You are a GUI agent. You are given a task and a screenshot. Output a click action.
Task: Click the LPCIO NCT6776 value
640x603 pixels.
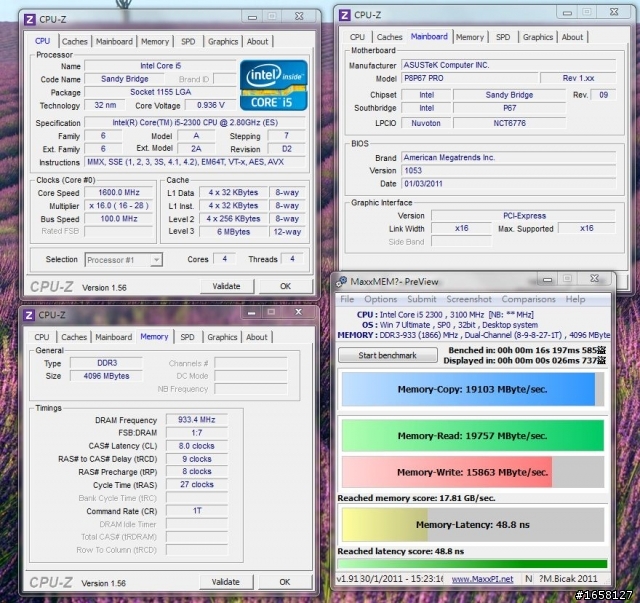click(x=509, y=123)
